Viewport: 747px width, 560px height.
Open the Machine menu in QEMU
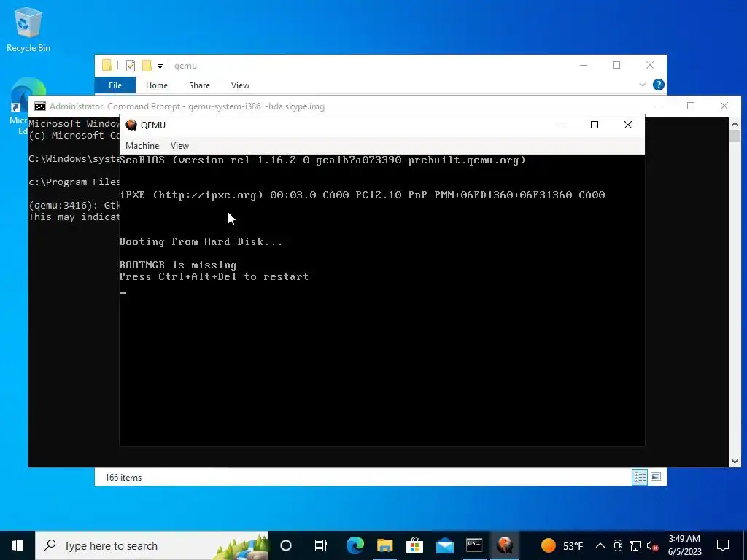tap(142, 146)
